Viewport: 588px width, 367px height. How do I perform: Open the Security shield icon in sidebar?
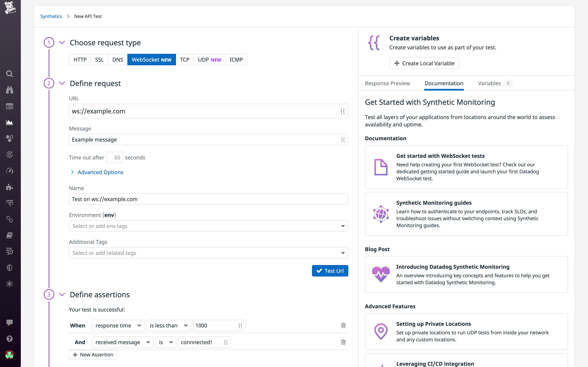tap(10, 268)
